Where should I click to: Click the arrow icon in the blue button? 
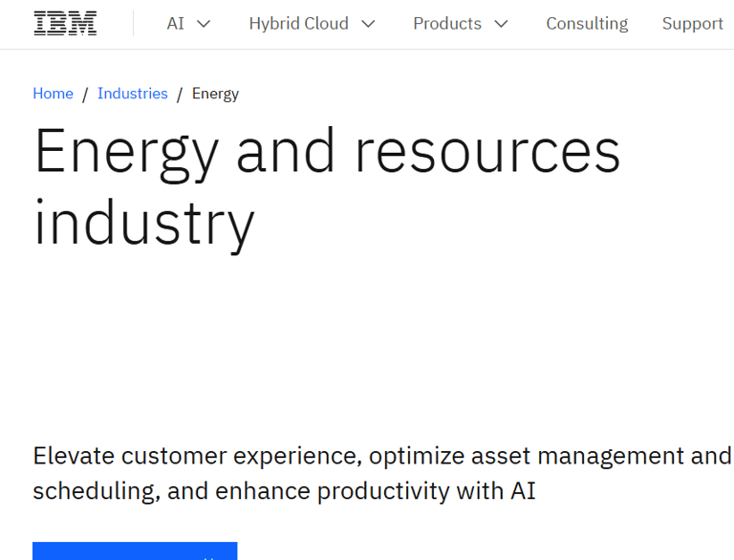coord(209,555)
